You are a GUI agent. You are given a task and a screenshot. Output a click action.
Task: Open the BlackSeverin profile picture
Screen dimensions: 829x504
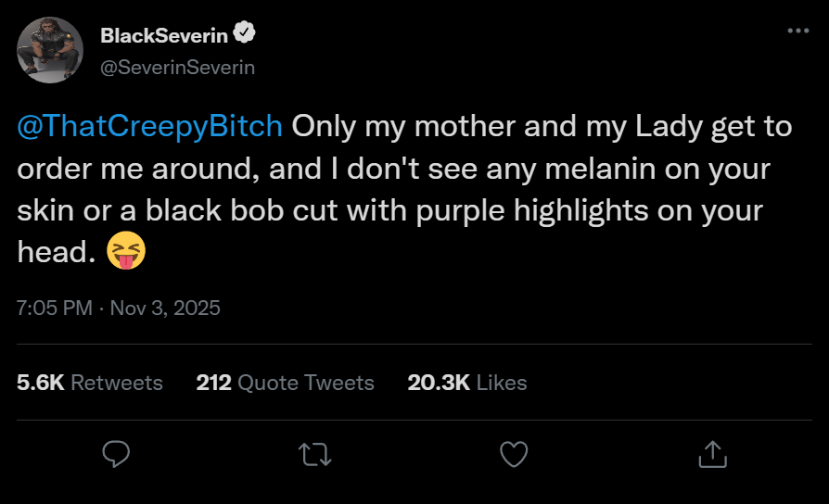(52, 50)
